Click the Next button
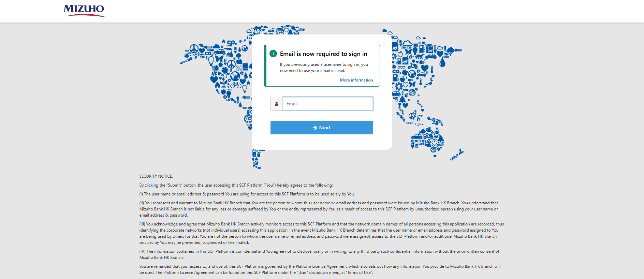644x279 pixels. (x=322, y=128)
